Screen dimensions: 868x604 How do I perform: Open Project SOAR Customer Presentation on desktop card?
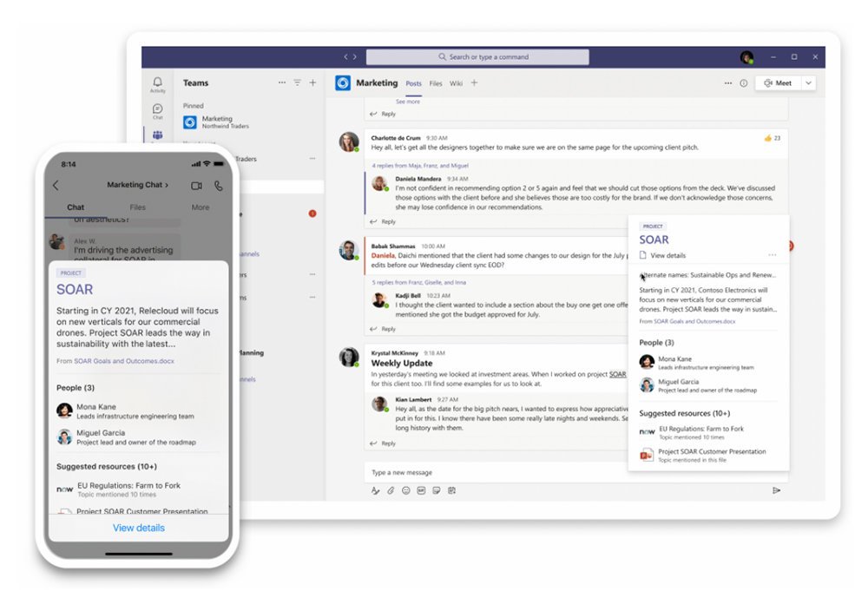[x=708, y=455]
